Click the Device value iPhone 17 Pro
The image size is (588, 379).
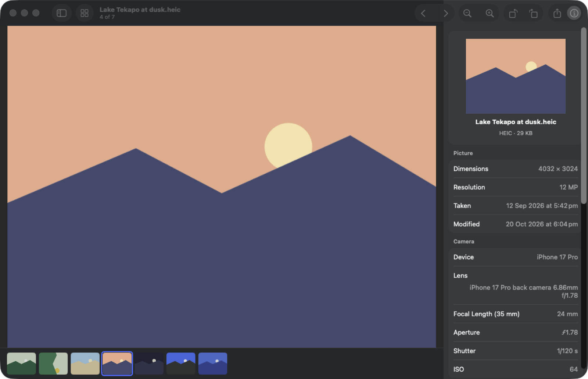click(557, 257)
